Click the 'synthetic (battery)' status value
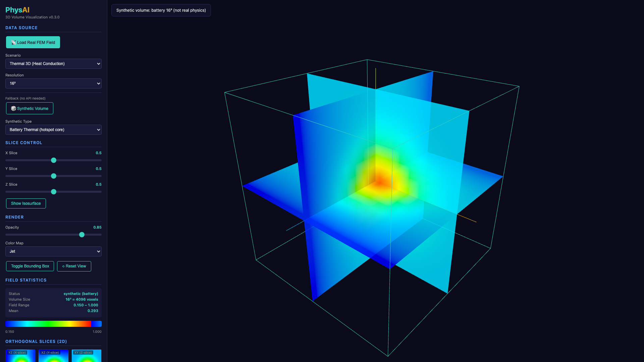 tap(81, 294)
